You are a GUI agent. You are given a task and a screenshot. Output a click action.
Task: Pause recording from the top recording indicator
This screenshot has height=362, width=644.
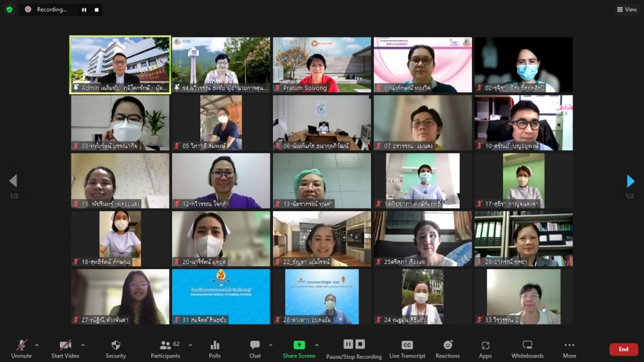click(84, 10)
